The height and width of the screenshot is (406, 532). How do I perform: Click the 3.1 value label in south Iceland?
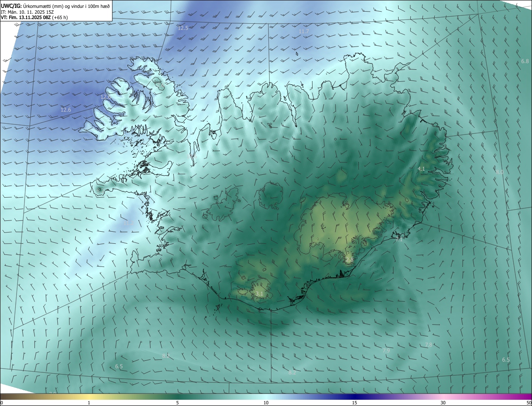[259, 294]
